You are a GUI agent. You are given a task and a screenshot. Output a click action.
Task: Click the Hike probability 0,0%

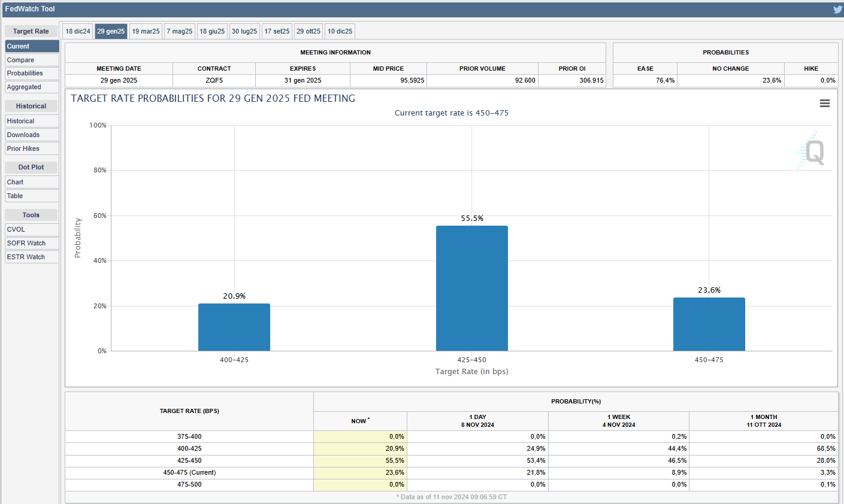(811, 80)
